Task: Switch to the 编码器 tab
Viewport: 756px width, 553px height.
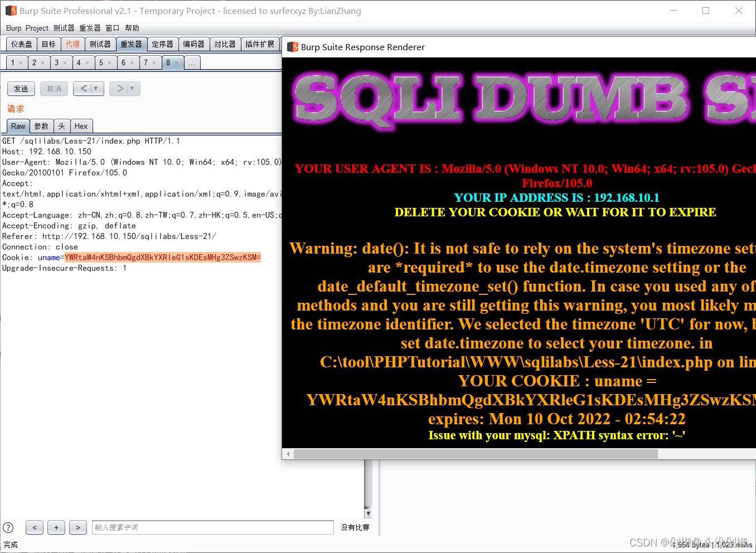Action: 193,44
